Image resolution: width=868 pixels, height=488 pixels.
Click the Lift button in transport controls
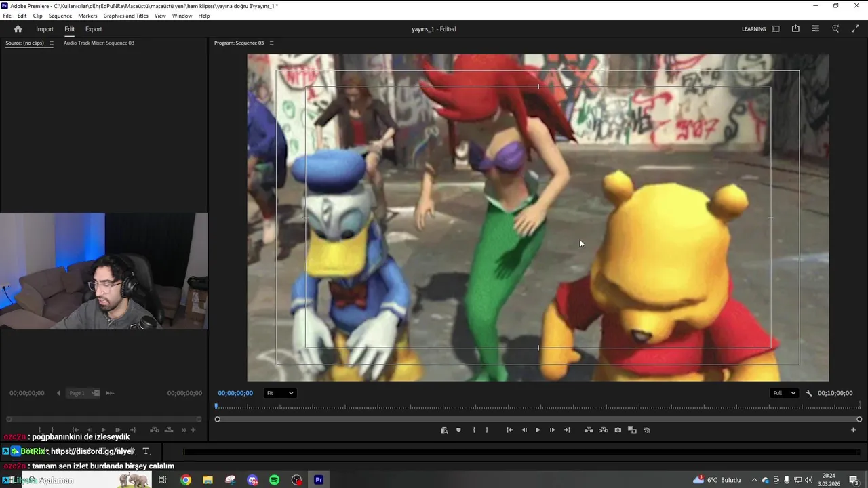[x=589, y=430]
